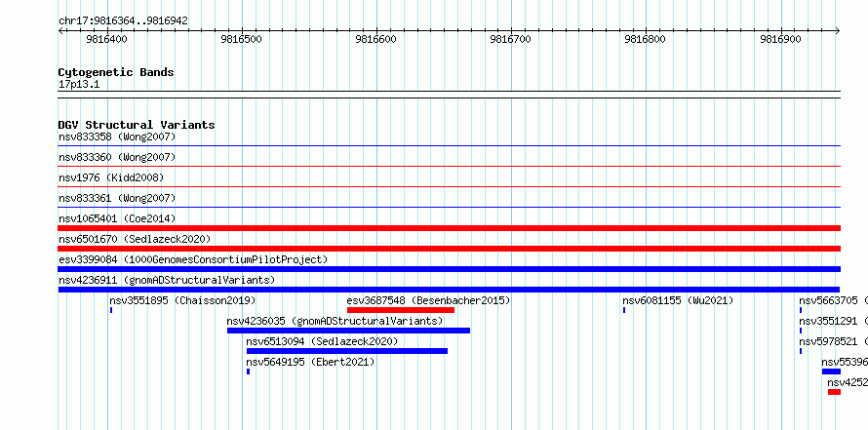Open nsv5649195 (Ebert2021) label

tap(310, 362)
